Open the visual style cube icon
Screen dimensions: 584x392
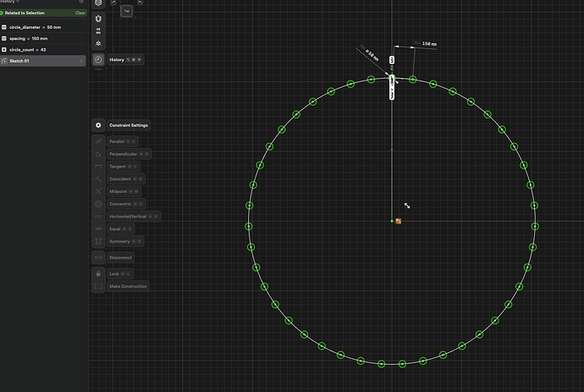[x=98, y=3]
